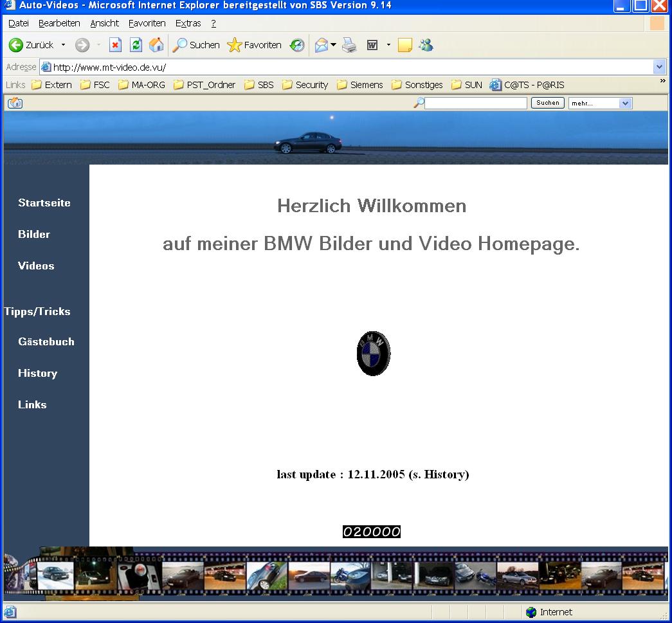Click the Windows throbber logo box
672x623 pixels.
click(657, 23)
